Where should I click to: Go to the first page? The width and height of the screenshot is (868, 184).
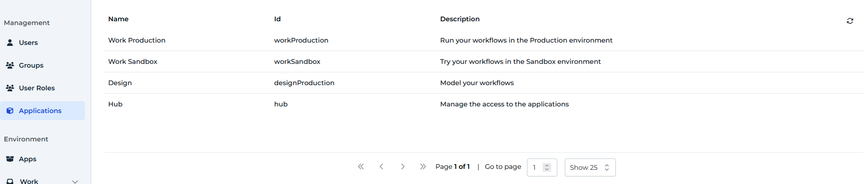point(361,166)
